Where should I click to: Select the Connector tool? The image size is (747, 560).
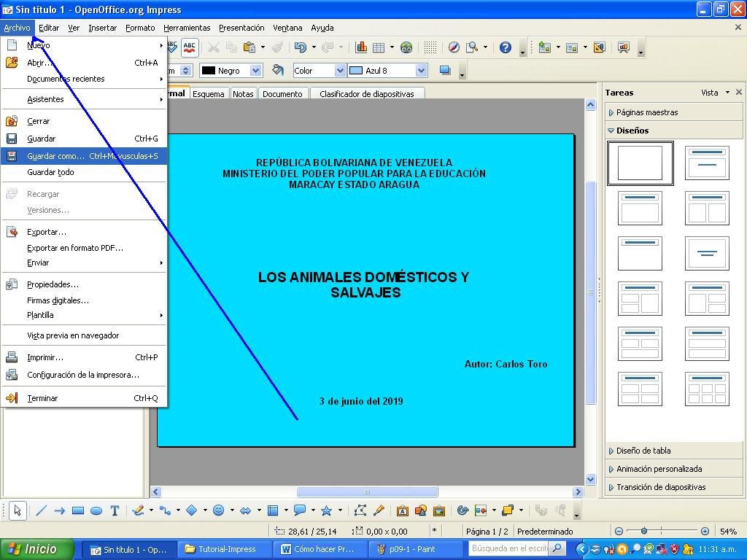165,510
